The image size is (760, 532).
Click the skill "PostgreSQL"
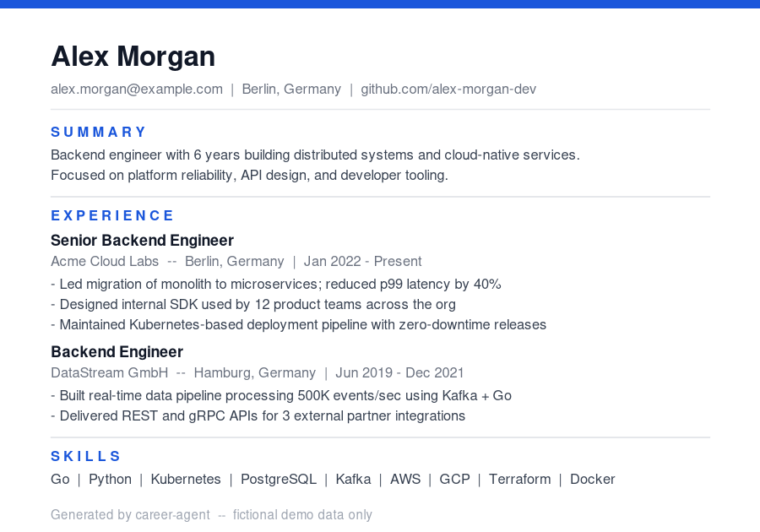tap(279, 479)
